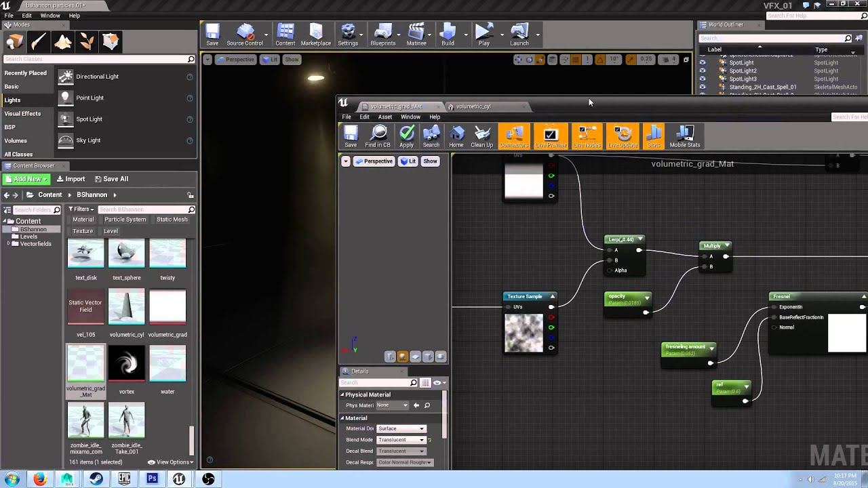Click Add New in Content Browser
Image resolution: width=868 pixels, height=488 pixels.
point(26,179)
